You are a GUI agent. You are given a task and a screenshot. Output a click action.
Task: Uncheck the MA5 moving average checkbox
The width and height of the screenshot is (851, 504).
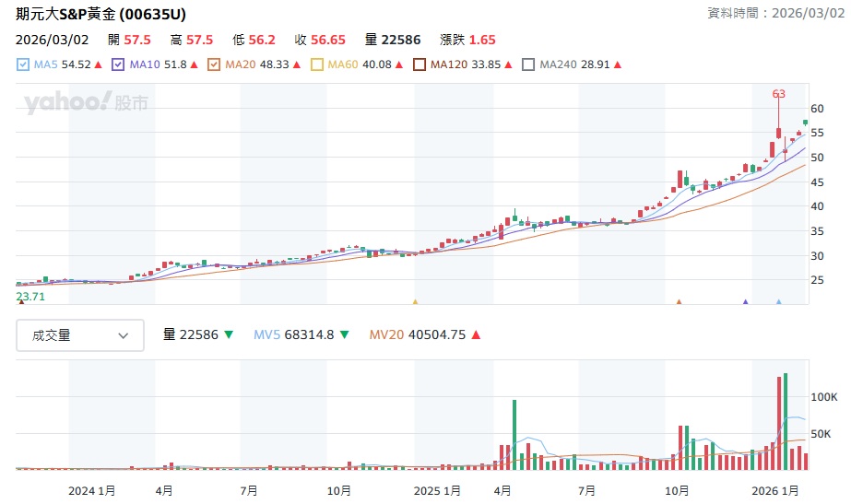pos(24,64)
